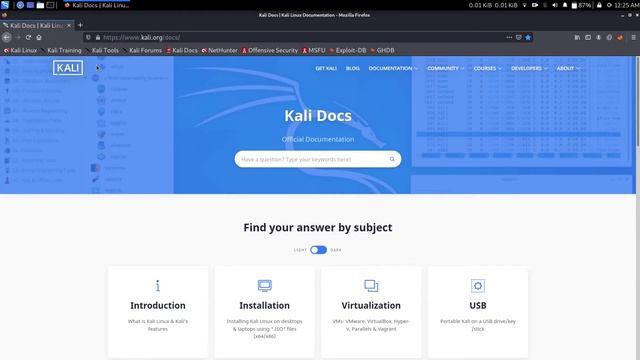The width and height of the screenshot is (640, 360).
Task: Click the KALI logo in the header
Action: (68, 67)
